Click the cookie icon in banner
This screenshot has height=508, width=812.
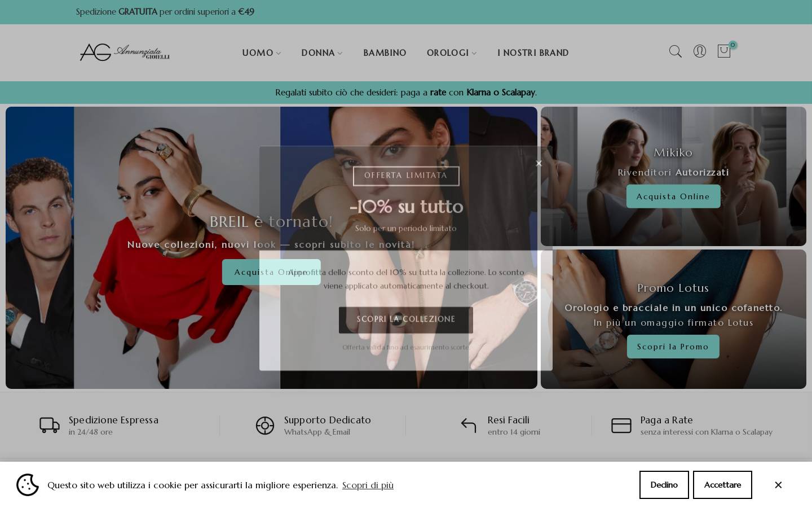coord(28,485)
